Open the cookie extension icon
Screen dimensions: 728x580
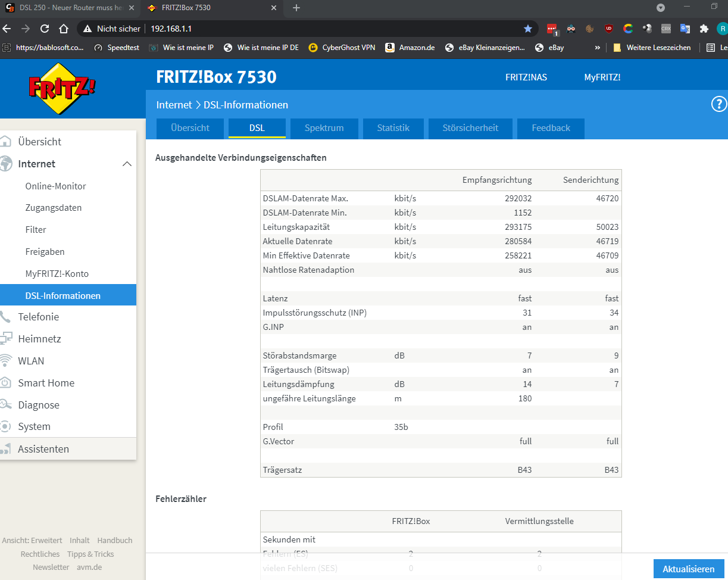click(590, 29)
